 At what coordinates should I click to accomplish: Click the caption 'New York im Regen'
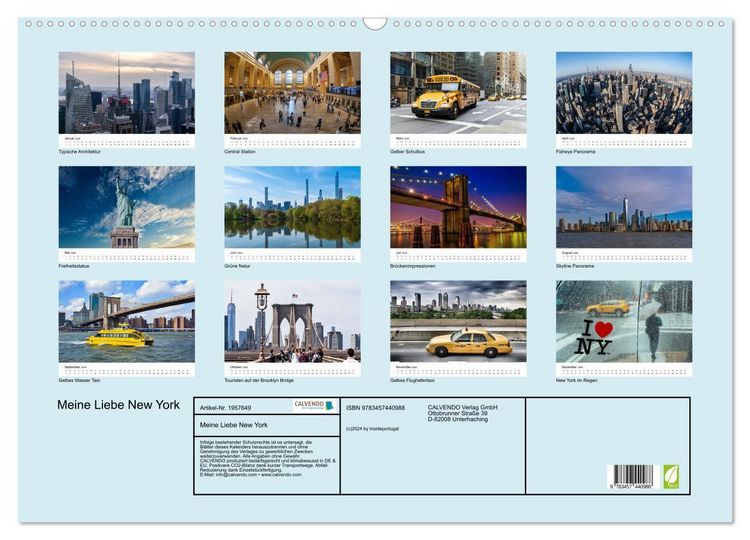click(x=576, y=380)
